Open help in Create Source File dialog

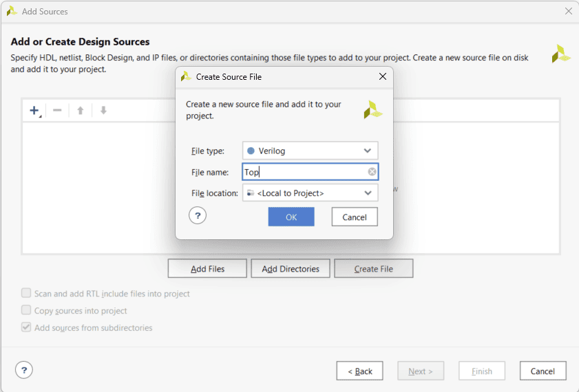pyautogui.click(x=198, y=216)
